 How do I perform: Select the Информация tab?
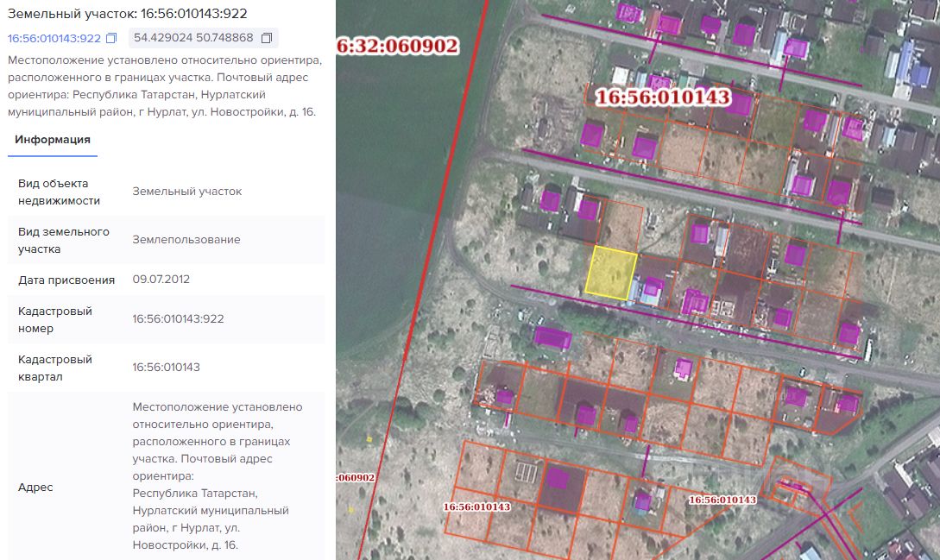click(53, 140)
